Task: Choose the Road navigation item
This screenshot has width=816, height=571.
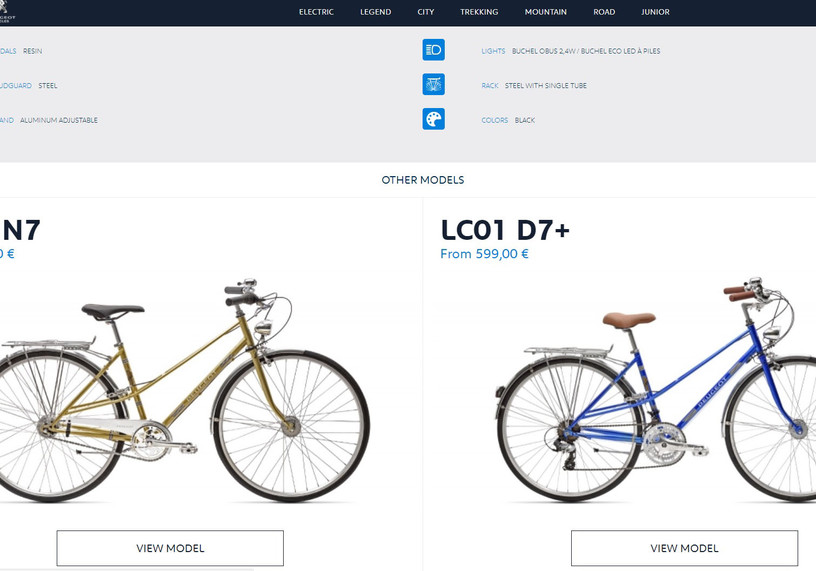Action: [x=604, y=12]
